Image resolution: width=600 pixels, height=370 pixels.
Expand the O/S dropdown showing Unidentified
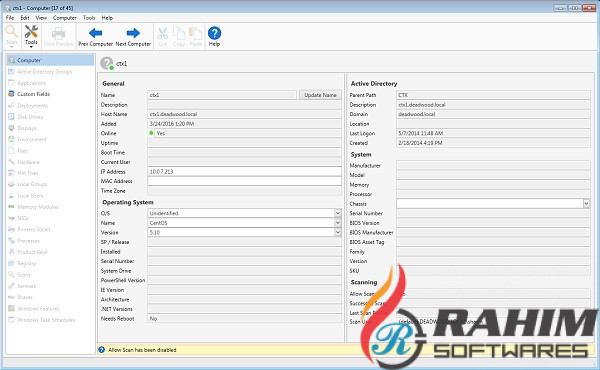pos(338,213)
